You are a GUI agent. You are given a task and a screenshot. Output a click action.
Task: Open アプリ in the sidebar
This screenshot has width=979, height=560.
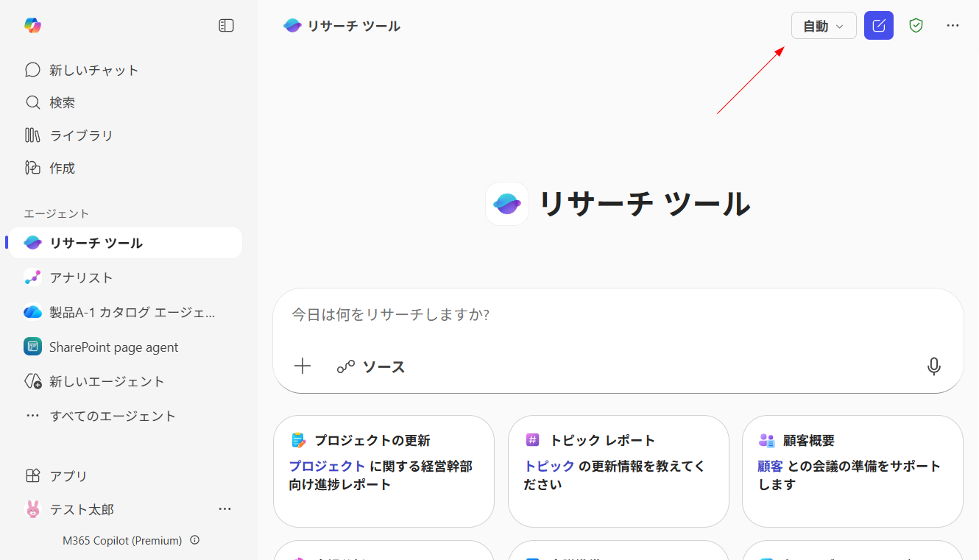[x=68, y=475]
